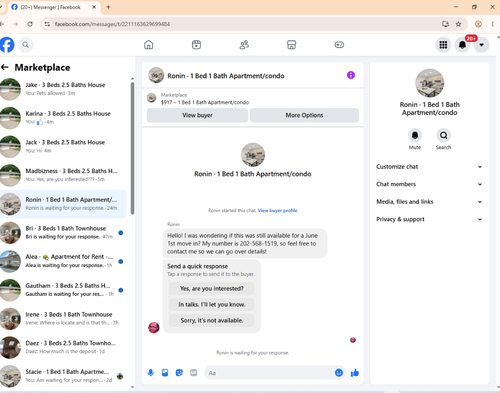This screenshot has height=393, width=500.
Task: Open the Facebook search magnifier icon
Action: point(26,45)
